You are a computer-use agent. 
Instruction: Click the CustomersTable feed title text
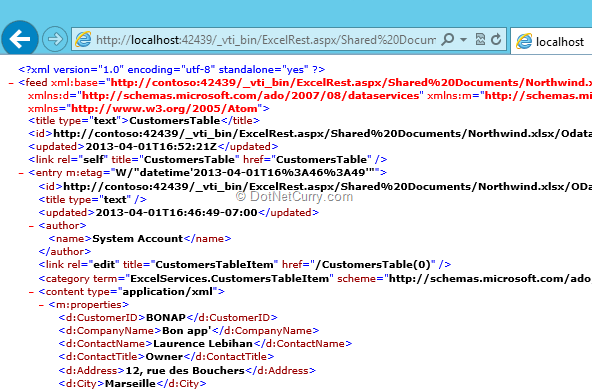[174, 120]
